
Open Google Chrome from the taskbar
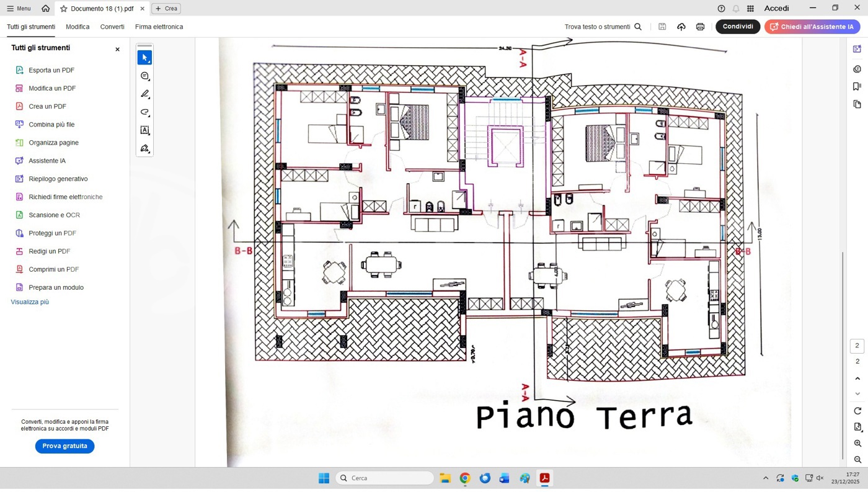pyautogui.click(x=465, y=478)
